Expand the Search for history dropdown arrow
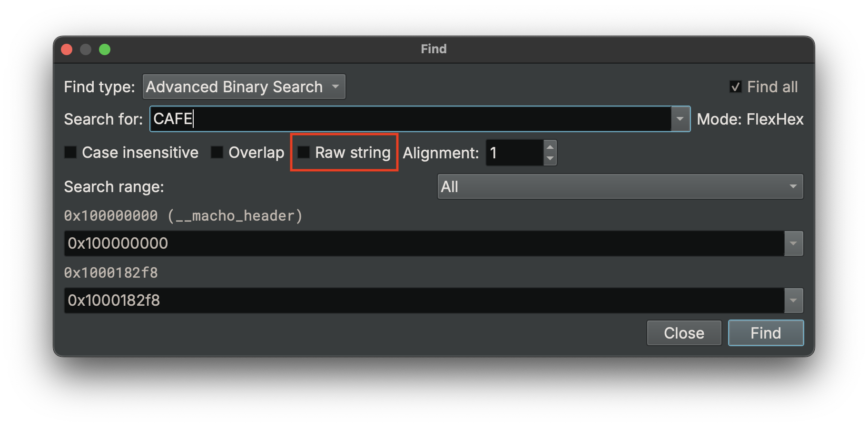The width and height of the screenshot is (868, 427). [x=681, y=119]
